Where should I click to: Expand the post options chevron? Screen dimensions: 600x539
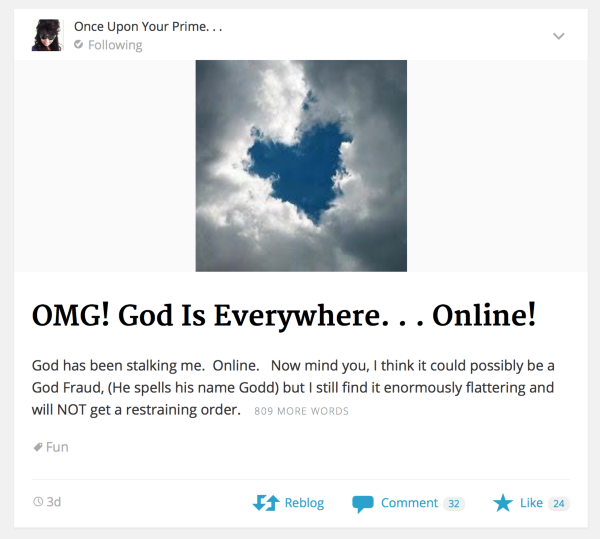[x=559, y=36]
